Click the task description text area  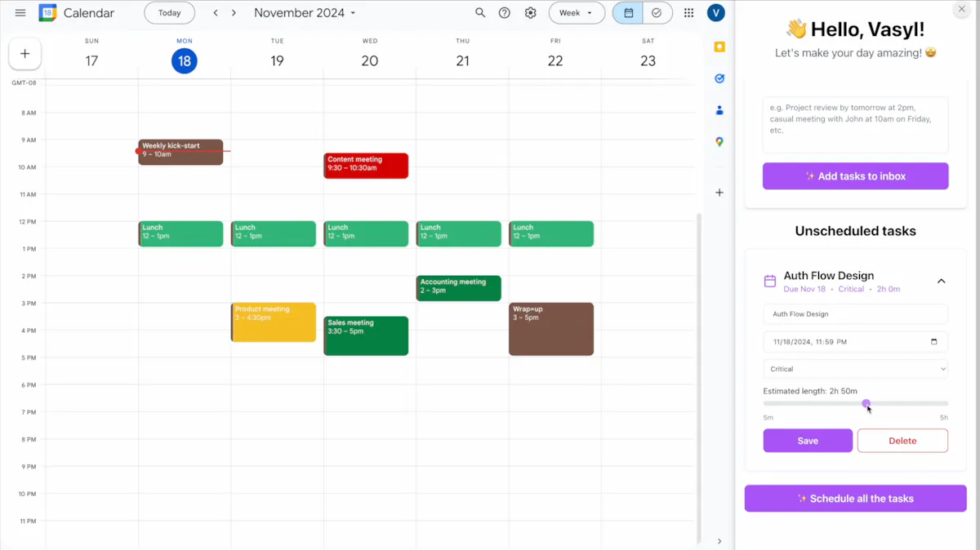[855, 125]
